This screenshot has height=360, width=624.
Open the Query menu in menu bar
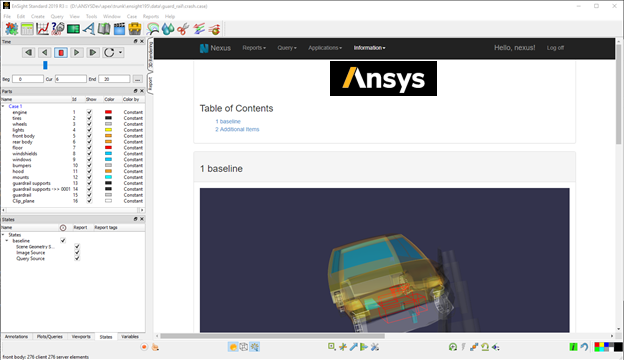57,16
